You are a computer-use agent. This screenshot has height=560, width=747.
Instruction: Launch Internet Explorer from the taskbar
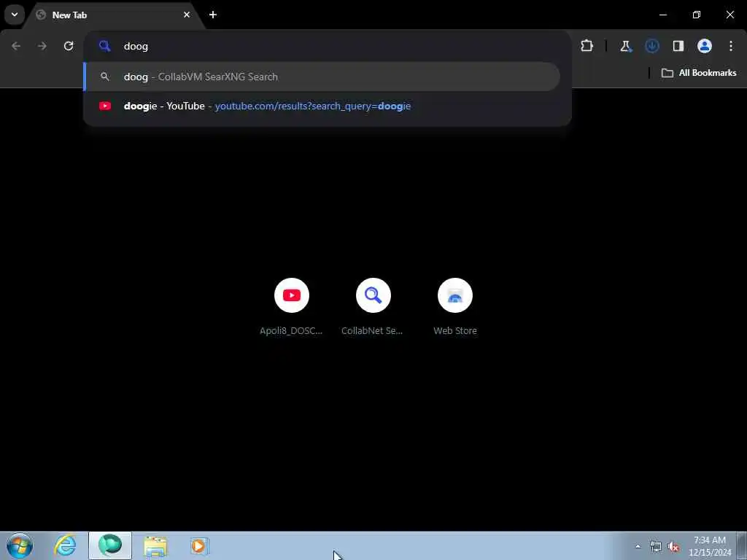tap(65, 545)
